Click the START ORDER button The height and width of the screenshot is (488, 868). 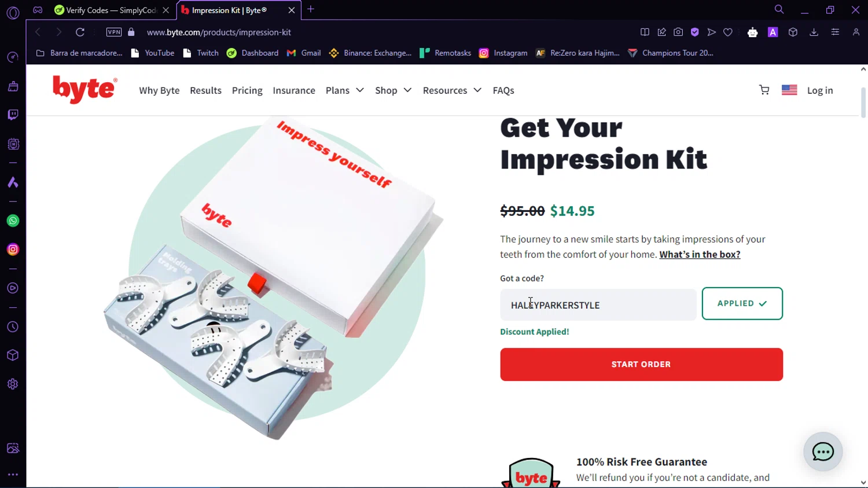pyautogui.click(x=641, y=364)
